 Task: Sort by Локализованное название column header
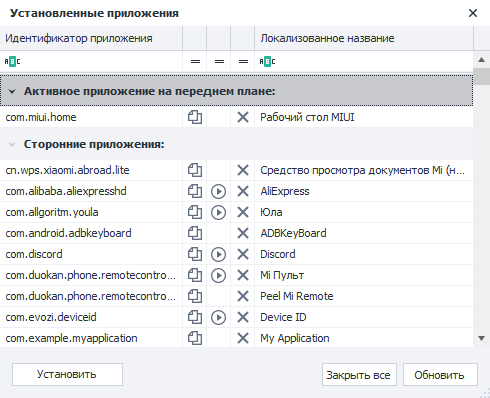[x=364, y=38]
